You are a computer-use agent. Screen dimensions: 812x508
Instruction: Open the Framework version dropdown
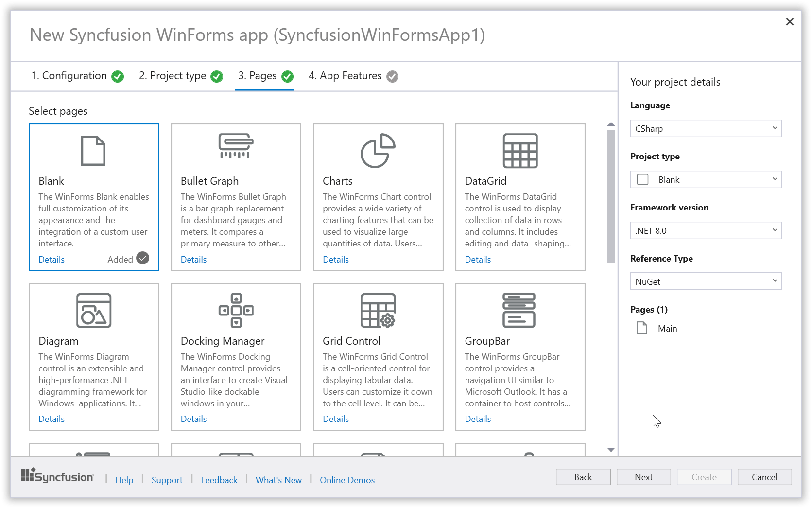(x=706, y=230)
